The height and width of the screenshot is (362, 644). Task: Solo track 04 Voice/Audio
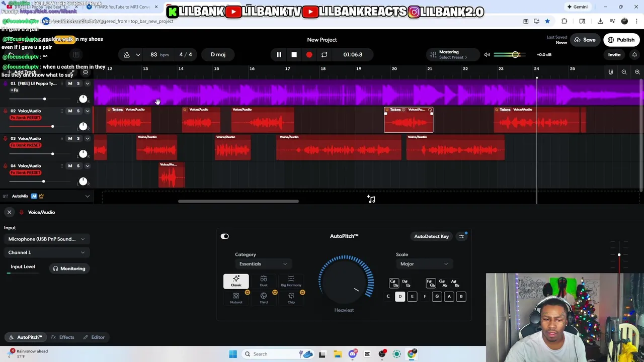coord(78,165)
